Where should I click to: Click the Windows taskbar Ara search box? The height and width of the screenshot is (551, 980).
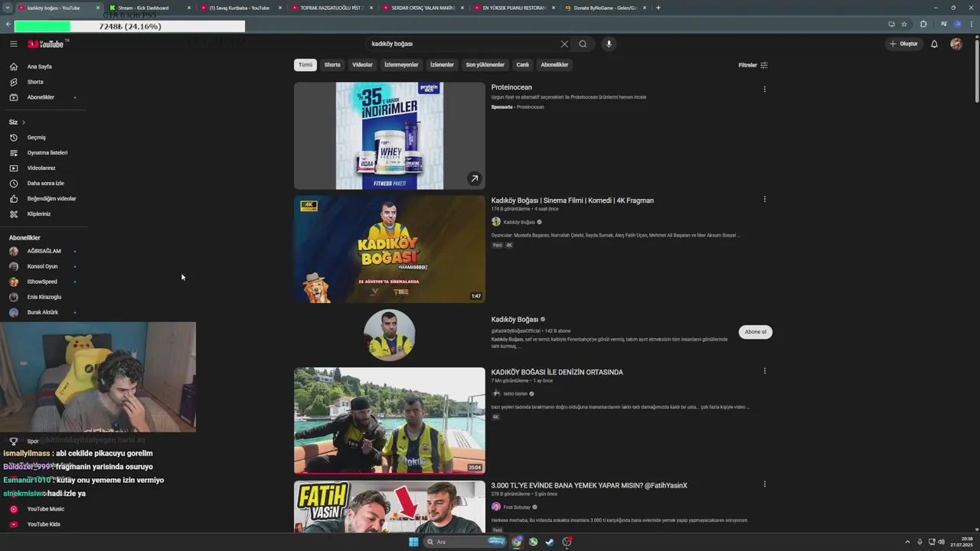464,542
